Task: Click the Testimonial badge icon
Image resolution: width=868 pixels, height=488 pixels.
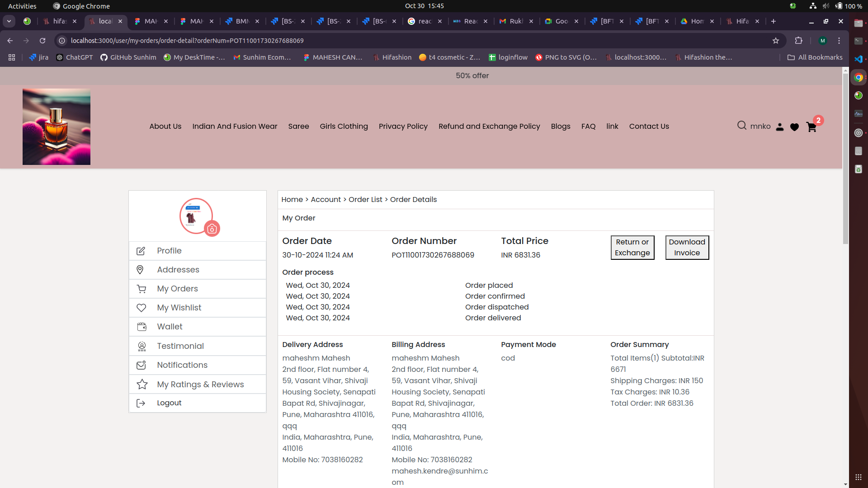Action: [x=142, y=346]
